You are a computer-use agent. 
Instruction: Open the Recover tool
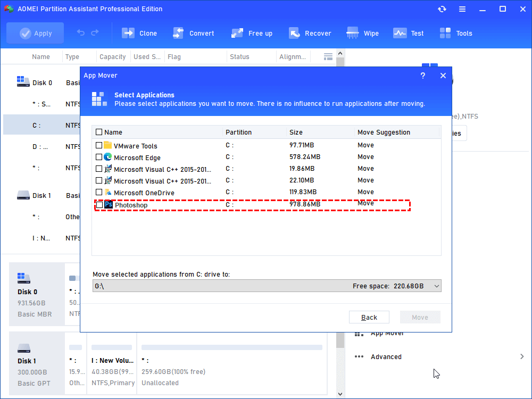tap(294, 33)
